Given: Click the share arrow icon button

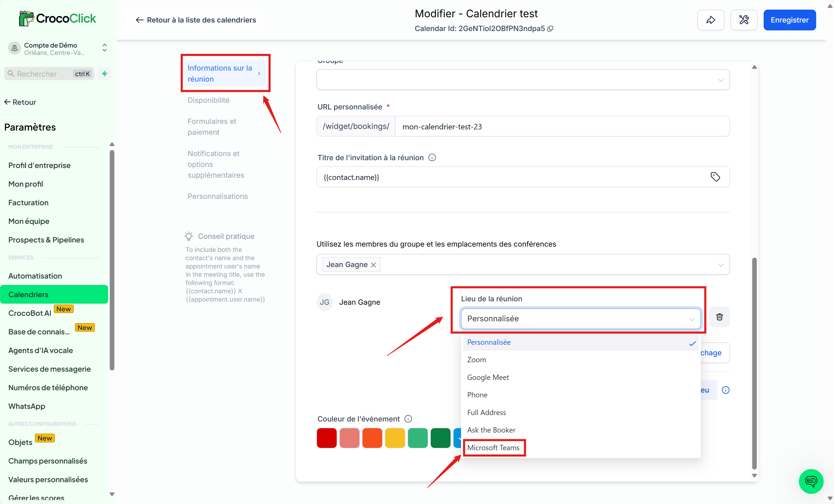Looking at the screenshot, I should (711, 20).
